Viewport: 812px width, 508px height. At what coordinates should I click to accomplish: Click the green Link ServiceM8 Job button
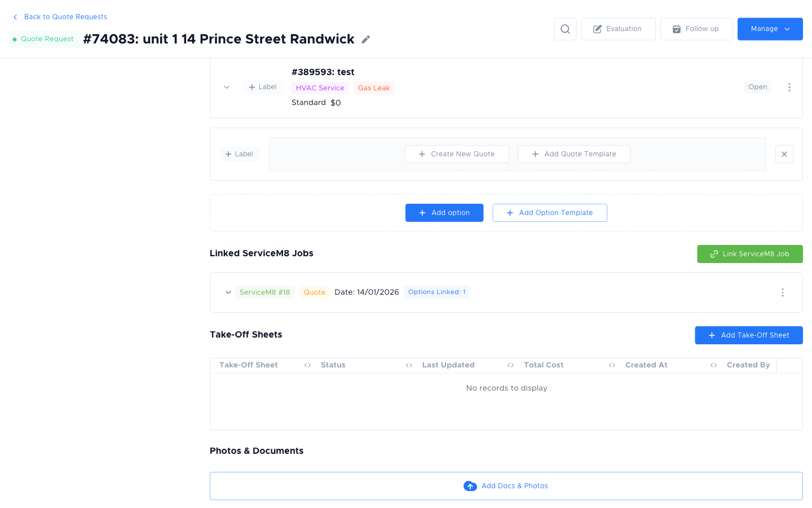coord(750,254)
